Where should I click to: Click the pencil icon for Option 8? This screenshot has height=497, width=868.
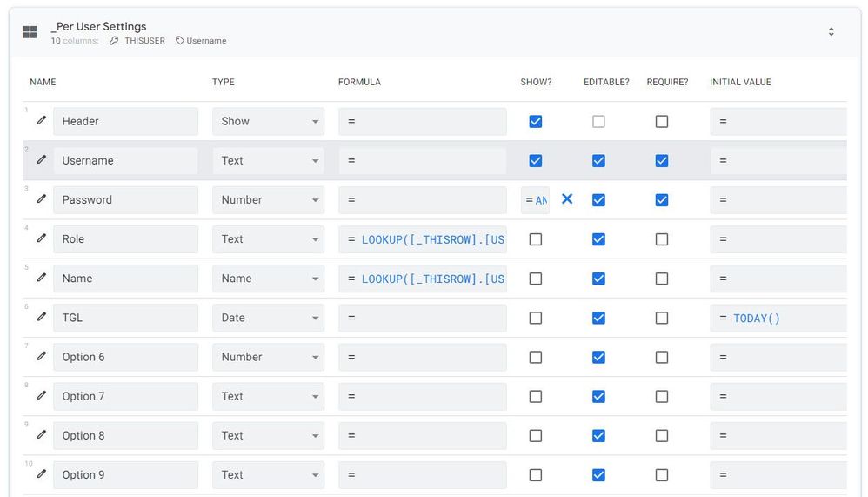(42, 435)
